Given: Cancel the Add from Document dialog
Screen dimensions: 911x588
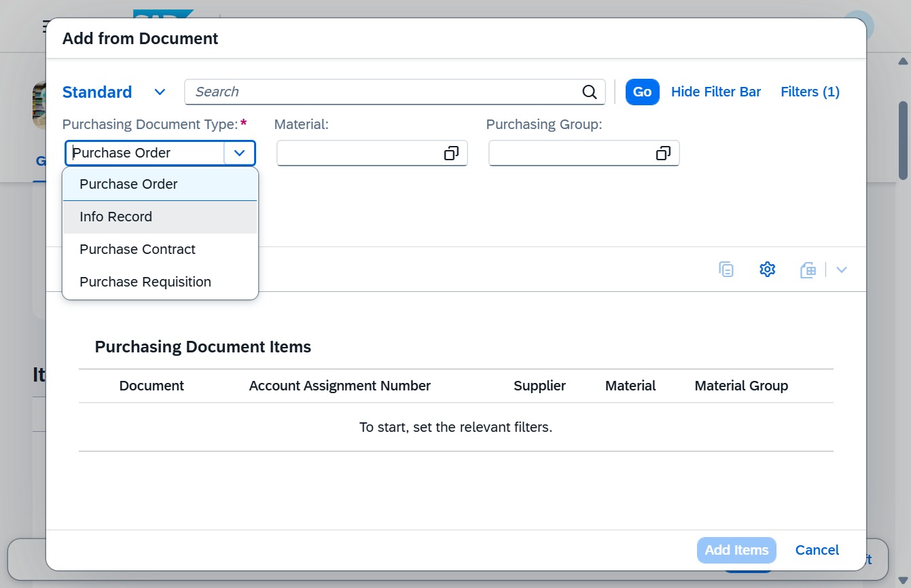Looking at the screenshot, I should (x=817, y=550).
